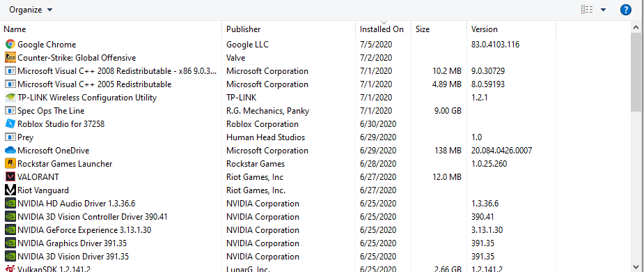Click the Microsoft OneDrive cloud icon
This screenshot has width=644, height=272.
coord(10,151)
